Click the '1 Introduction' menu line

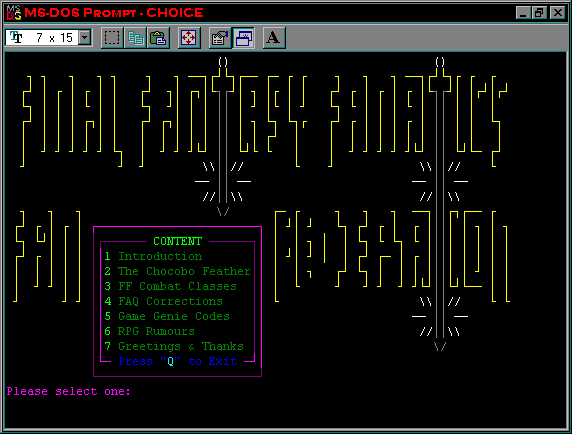click(x=153, y=256)
